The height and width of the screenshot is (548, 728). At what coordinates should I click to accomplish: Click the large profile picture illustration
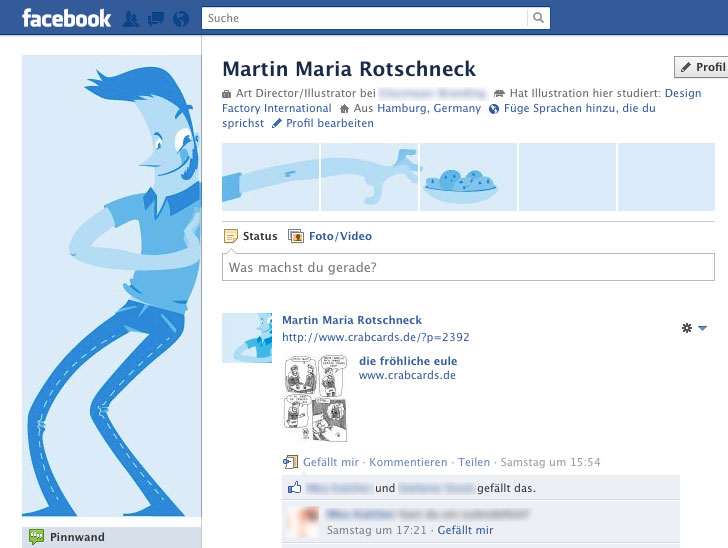click(x=111, y=286)
